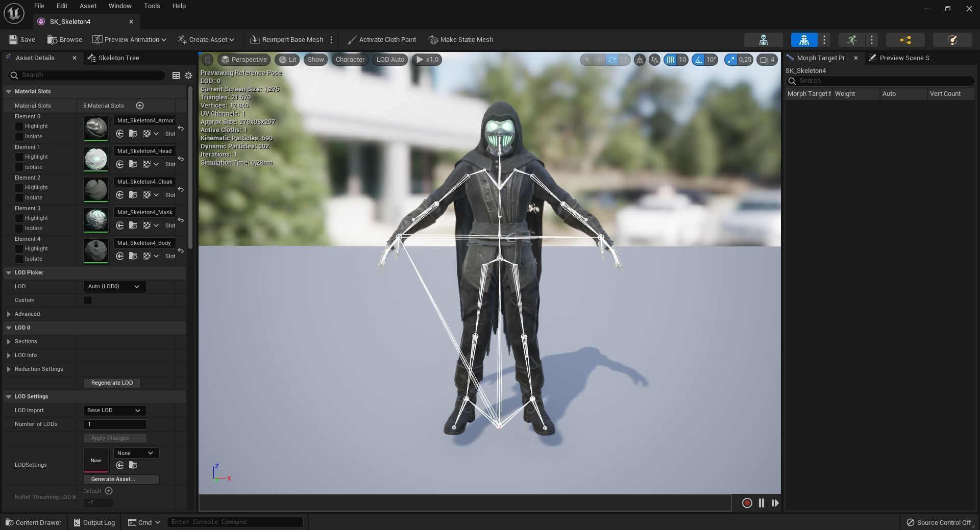Open the File menu
Image resolution: width=980 pixels, height=530 pixels.
pyautogui.click(x=39, y=6)
